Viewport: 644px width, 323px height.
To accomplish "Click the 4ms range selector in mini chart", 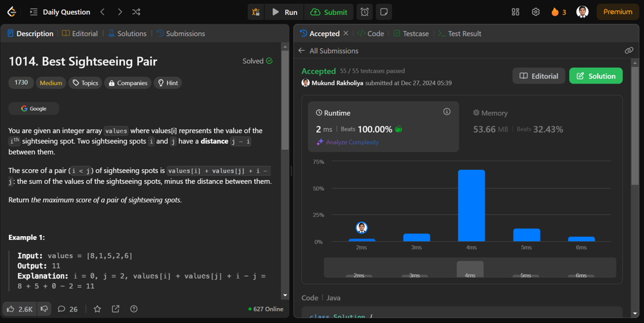I will (470, 269).
